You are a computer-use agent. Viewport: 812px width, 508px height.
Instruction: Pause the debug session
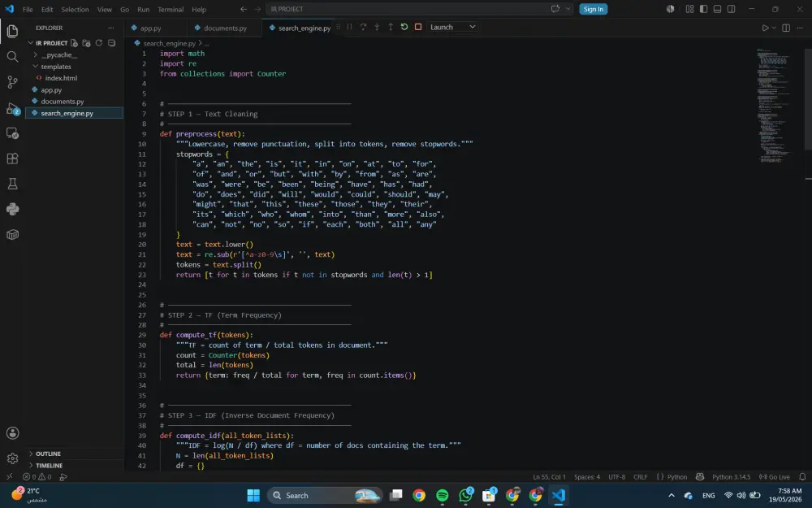[349, 27]
